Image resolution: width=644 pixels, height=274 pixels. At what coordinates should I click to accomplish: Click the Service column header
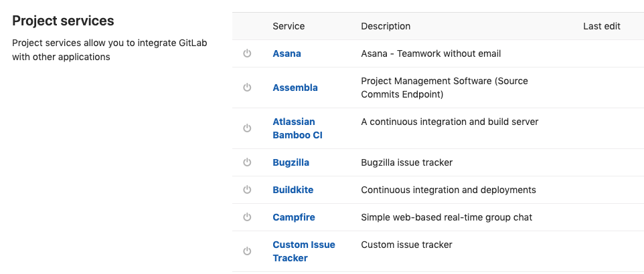[289, 26]
